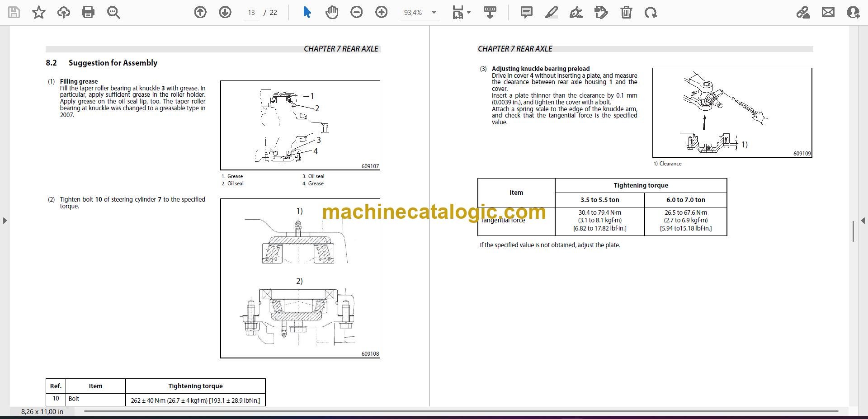Click the rotate/undo arrow icon

(651, 12)
